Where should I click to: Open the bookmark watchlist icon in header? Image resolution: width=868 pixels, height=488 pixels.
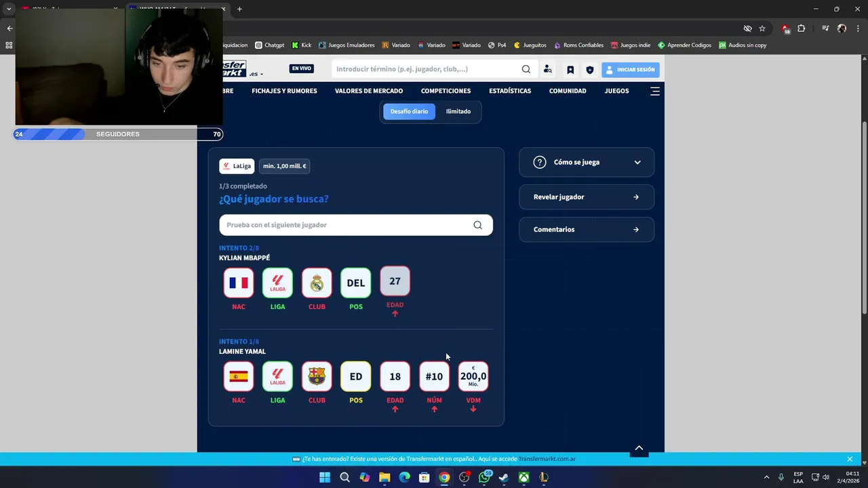(570, 69)
